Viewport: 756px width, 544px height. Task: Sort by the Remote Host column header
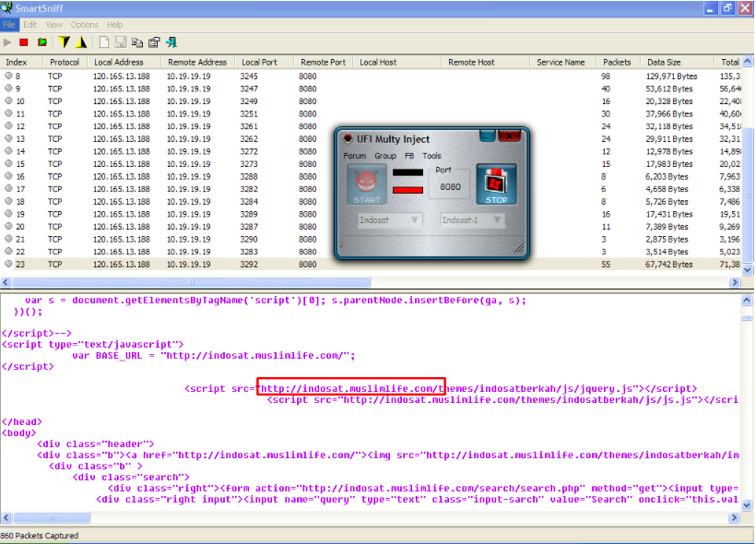486,62
